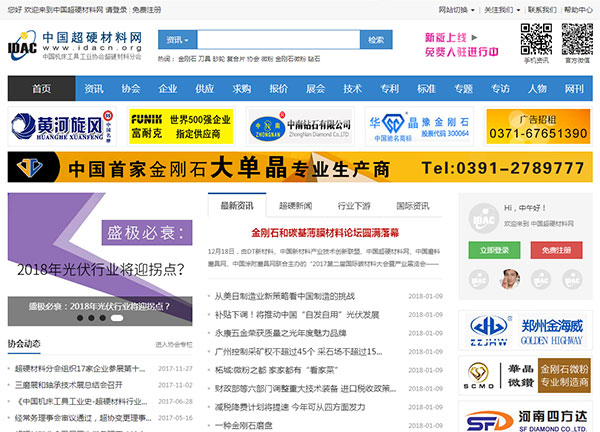Select the second carousel dot
The width and height of the screenshot is (600, 432).
(x=91, y=318)
